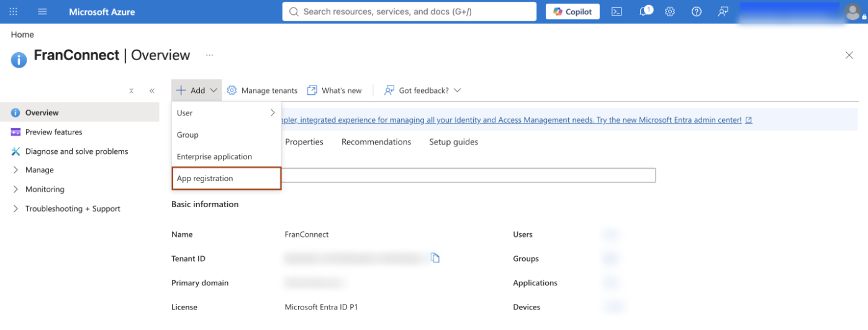
Task: Click the user account avatar
Action: (854, 12)
